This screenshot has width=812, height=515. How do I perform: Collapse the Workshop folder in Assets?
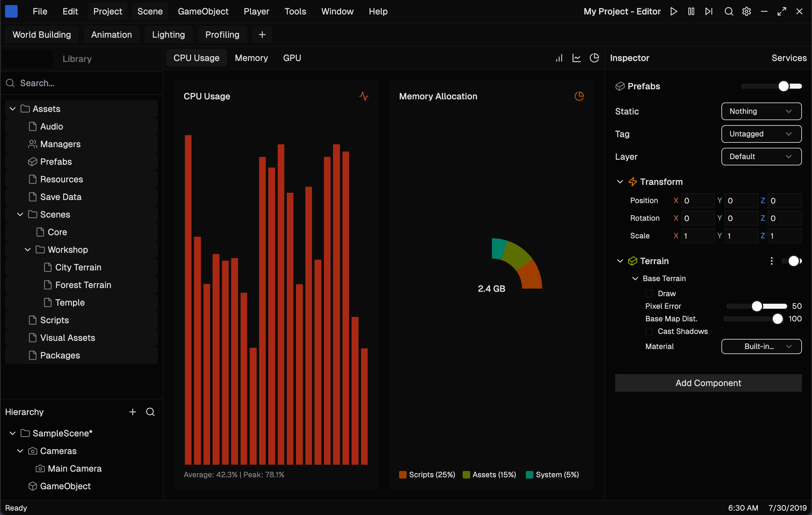click(x=27, y=249)
